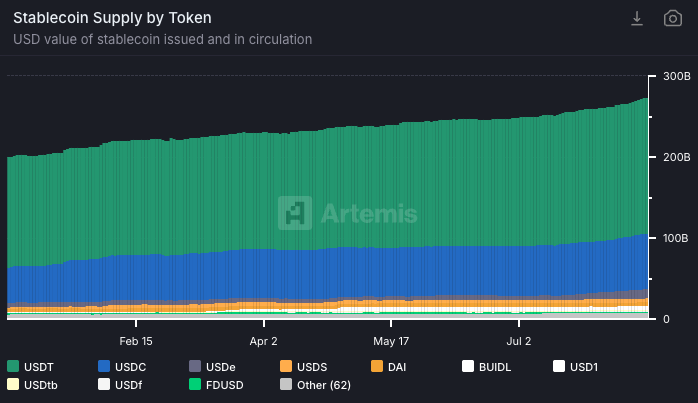
Task: Click the Stablecoin Supply by Token title
Action: [112, 18]
